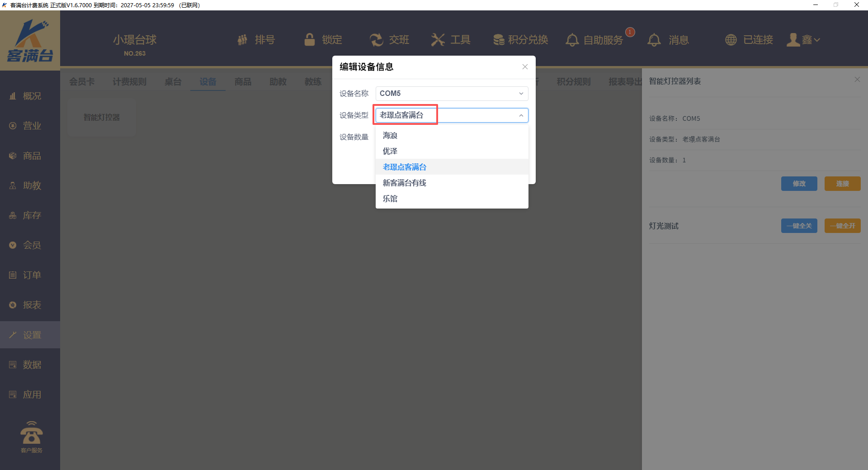Viewport: 868px width, 470px height.
Task: Click the 已连接 globe status icon
Action: (731, 40)
